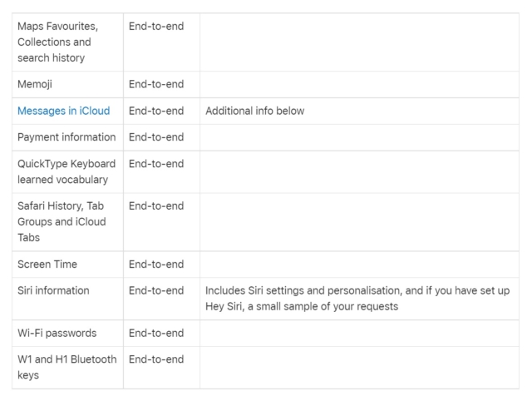Click the Siri information cell
Screen dimensions: 532x401
(54, 291)
